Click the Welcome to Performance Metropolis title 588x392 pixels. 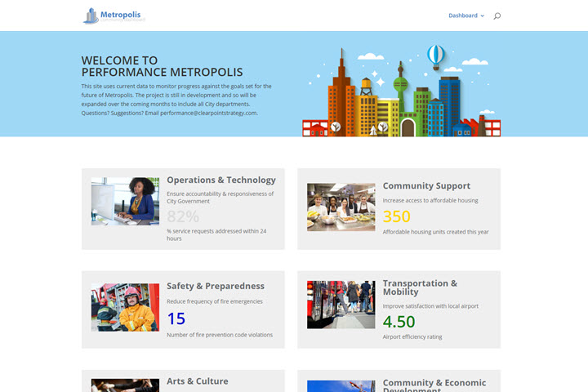pyautogui.click(x=162, y=66)
